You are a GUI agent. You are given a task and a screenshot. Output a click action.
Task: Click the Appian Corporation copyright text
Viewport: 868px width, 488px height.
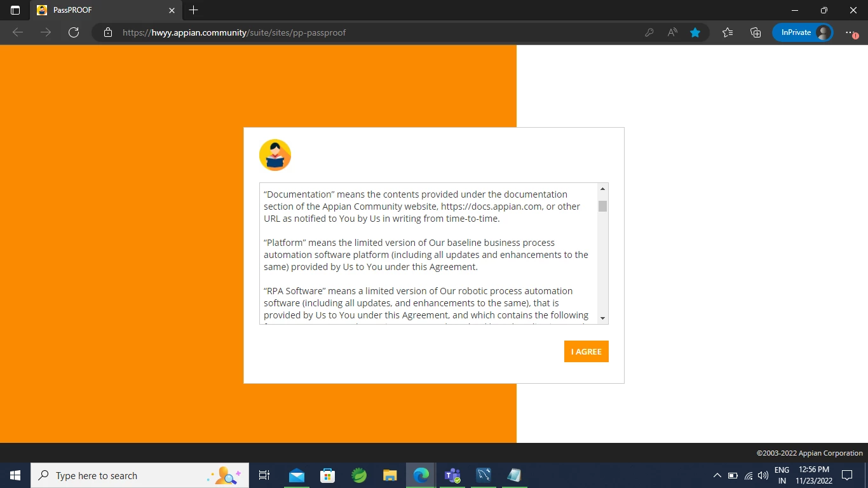[x=810, y=453]
